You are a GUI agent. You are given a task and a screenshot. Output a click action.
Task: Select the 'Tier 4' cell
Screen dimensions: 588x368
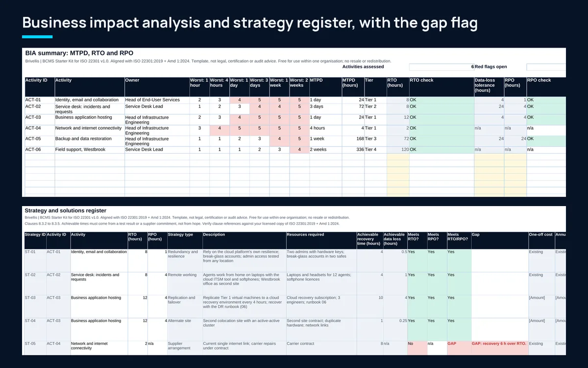375,150
